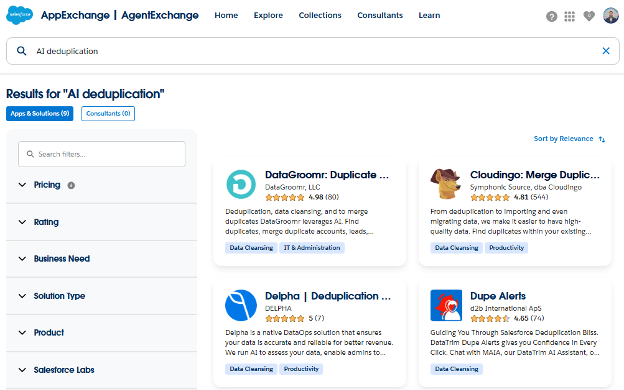Screen dimensions: 624x390
Task: Click the DELPHA publisher name
Action: click(x=278, y=308)
